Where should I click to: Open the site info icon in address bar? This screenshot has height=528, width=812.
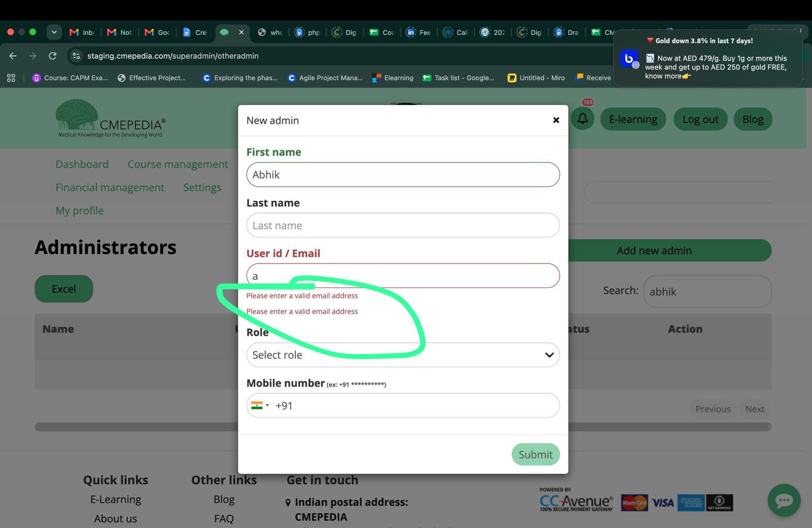click(77, 56)
